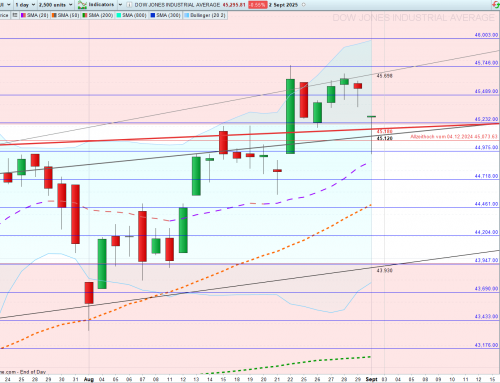Click the Bollinger (20 2) legend button
Screen dimensions: 500x383
tap(205, 15)
